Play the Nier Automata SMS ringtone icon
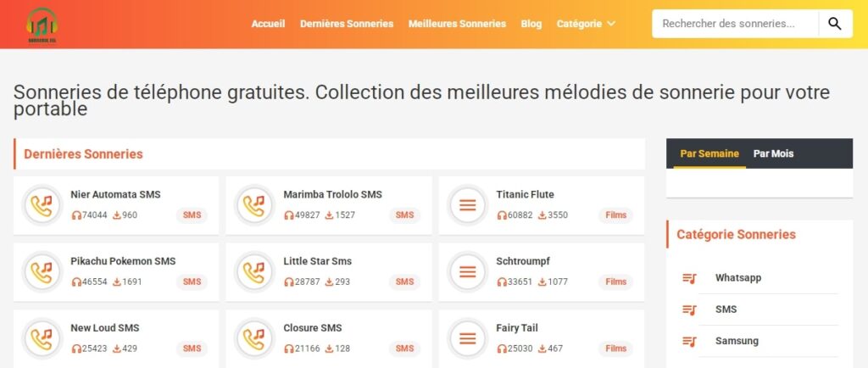This screenshot has height=368, width=868. [42, 205]
